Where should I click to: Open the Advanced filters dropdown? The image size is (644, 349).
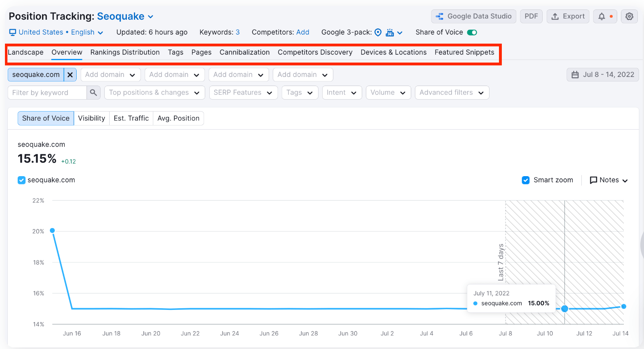[x=452, y=92]
